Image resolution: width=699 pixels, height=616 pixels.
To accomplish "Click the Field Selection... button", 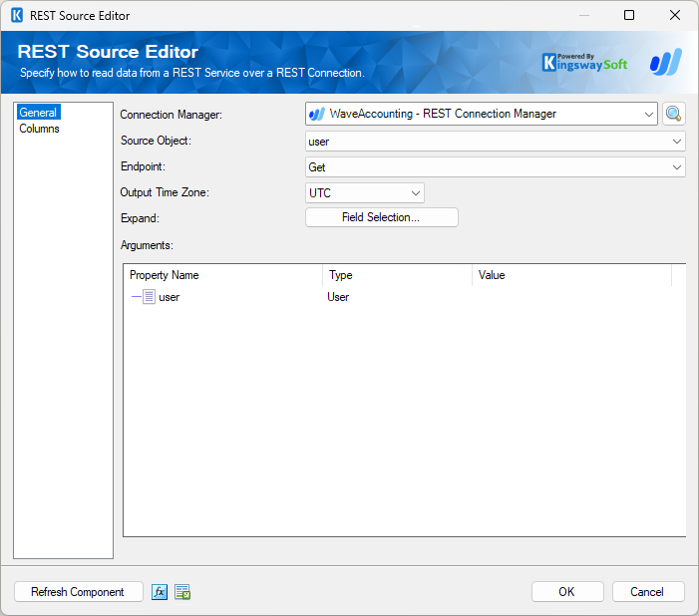I will click(x=382, y=217).
